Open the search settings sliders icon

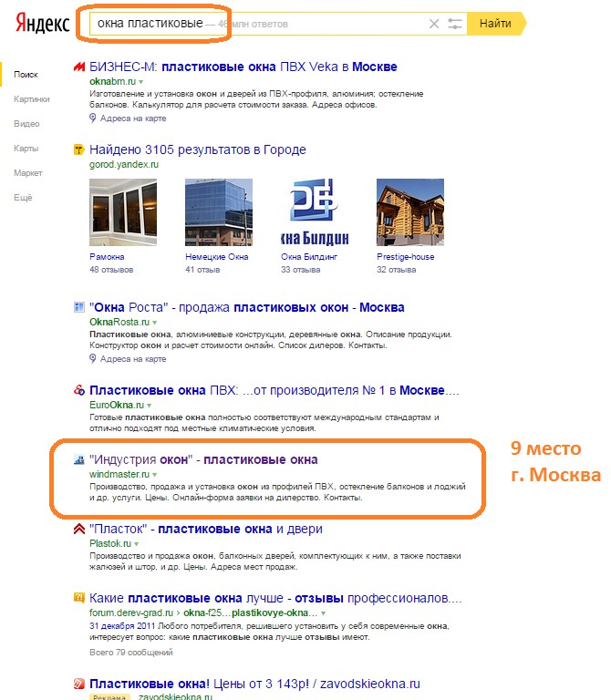pyautogui.click(x=455, y=24)
